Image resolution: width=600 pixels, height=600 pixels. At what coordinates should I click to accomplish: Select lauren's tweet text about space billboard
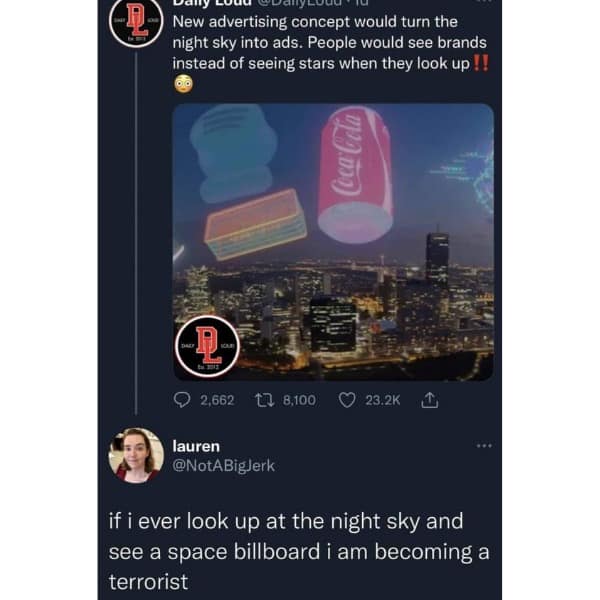point(299,551)
